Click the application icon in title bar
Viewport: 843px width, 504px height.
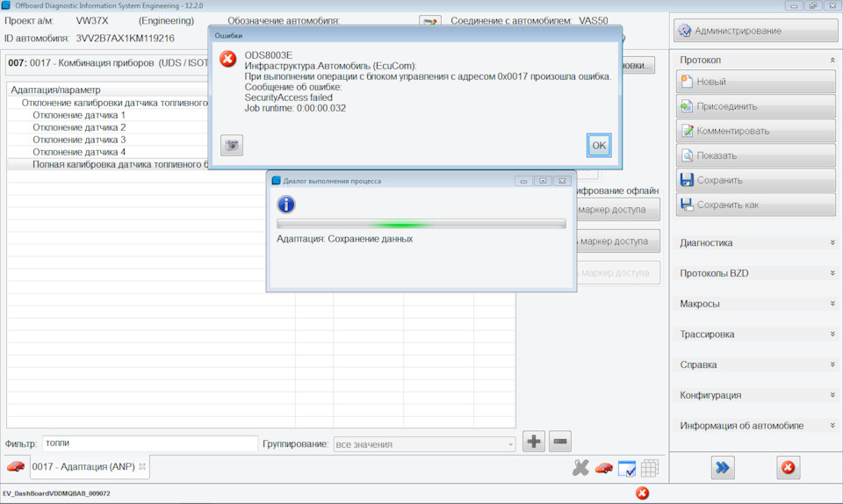(6, 5)
